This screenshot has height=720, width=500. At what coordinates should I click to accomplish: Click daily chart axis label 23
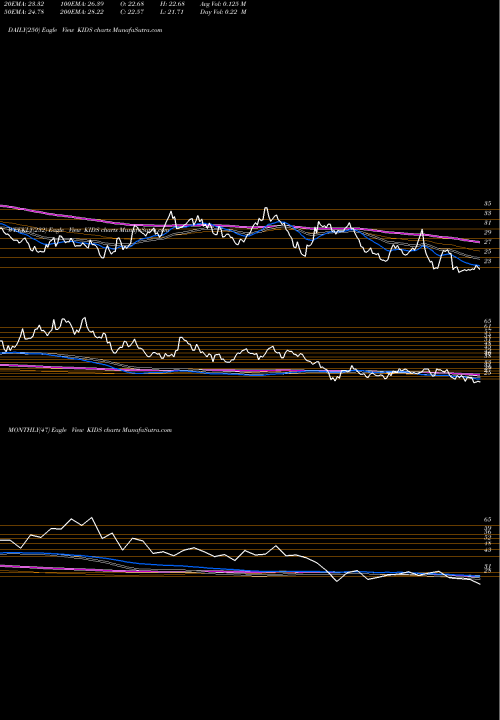coord(487,261)
